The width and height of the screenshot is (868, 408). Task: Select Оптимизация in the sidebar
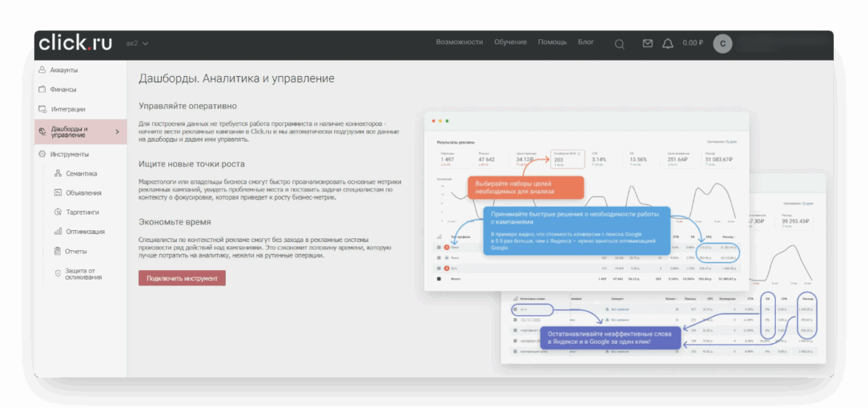point(85,232)
